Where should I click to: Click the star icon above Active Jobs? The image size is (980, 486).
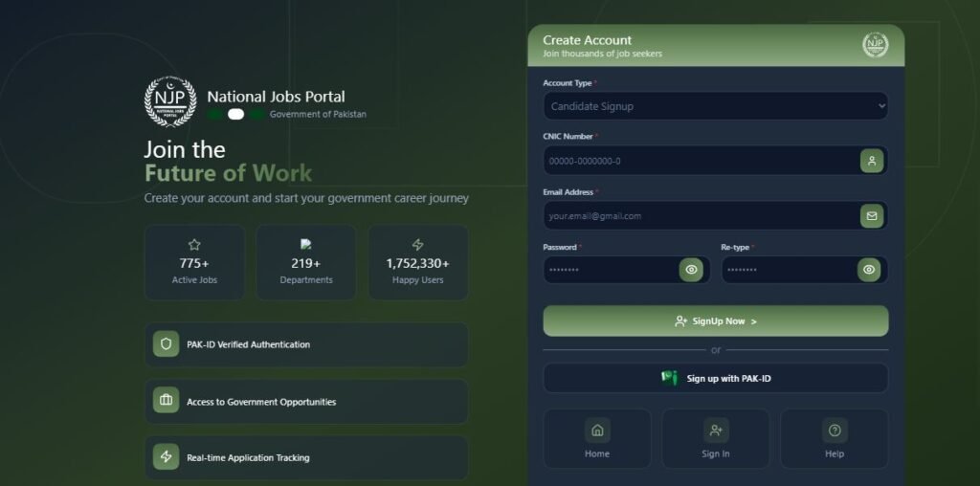pyautogui.click(x=194, y=244)
